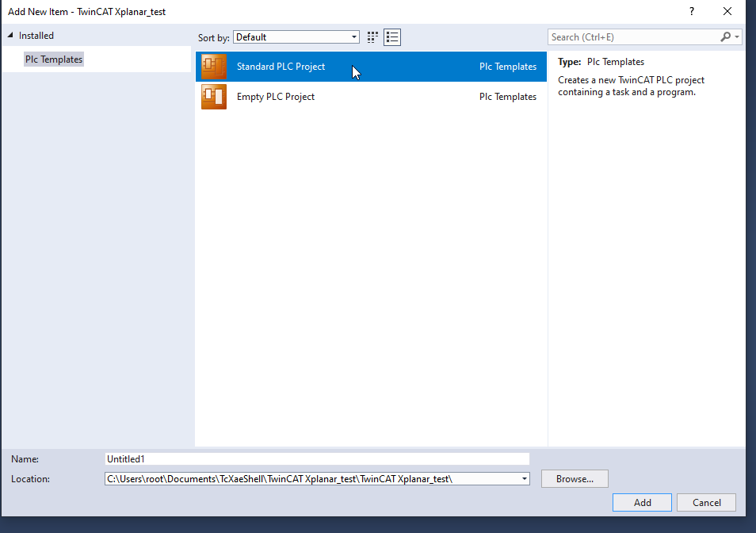
Task: Open the Location path dropdown arrow
Action: pyautogui.click(x=524, y=479)
